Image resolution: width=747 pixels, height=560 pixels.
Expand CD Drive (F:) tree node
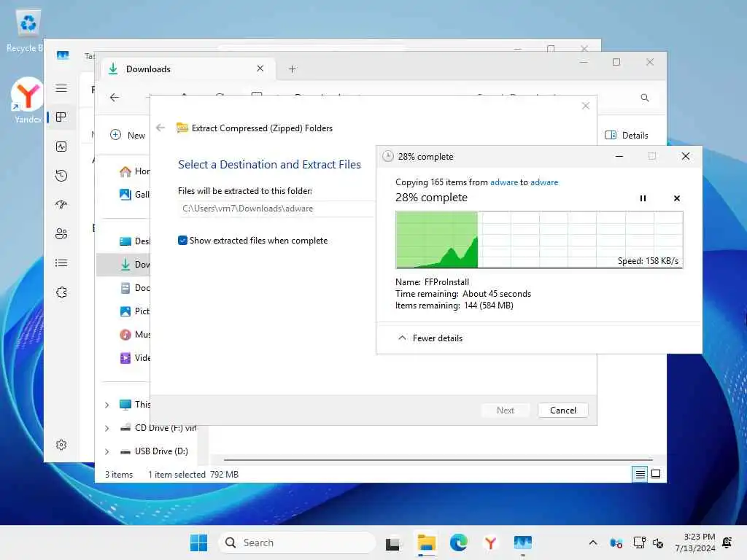(x=107, y=428)
